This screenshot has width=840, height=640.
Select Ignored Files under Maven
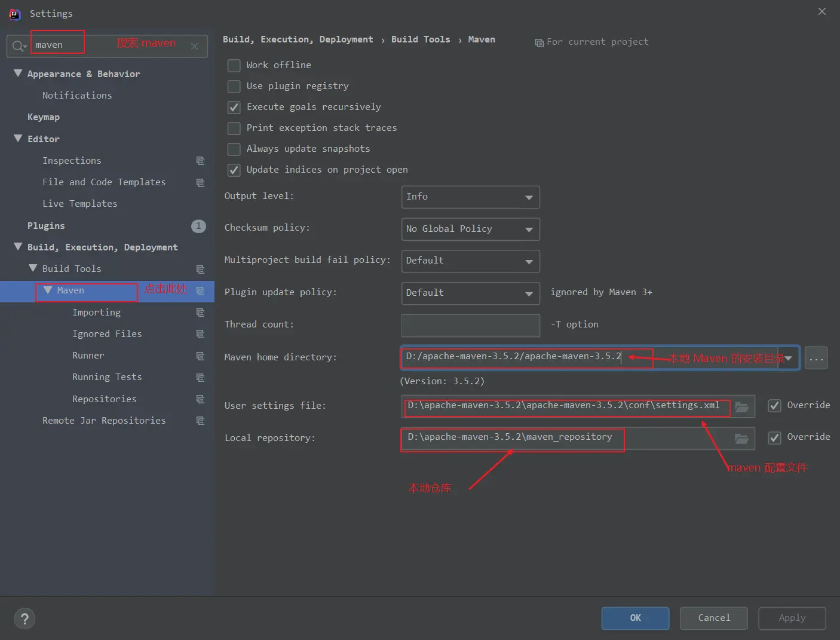[x=107, y=334]
